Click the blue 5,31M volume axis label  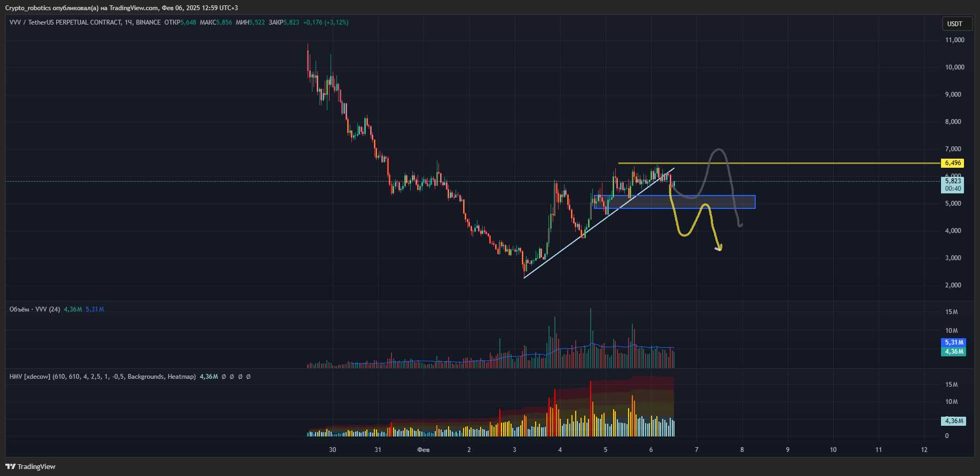click(x=953, y=342)
